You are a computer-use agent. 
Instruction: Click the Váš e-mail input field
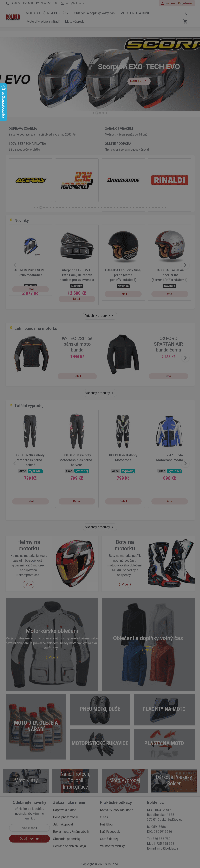pyautogui.click(x=30, y=828)
